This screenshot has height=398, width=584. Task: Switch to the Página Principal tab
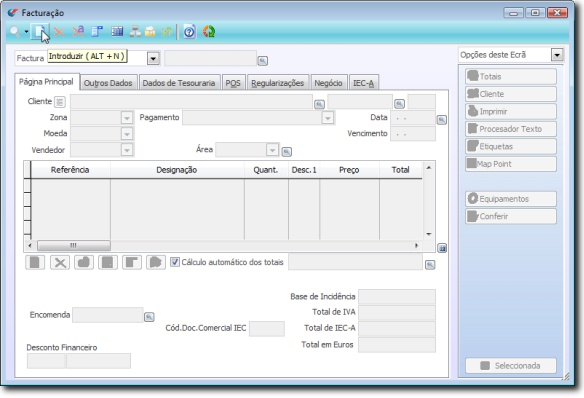(x=46, y=82)
